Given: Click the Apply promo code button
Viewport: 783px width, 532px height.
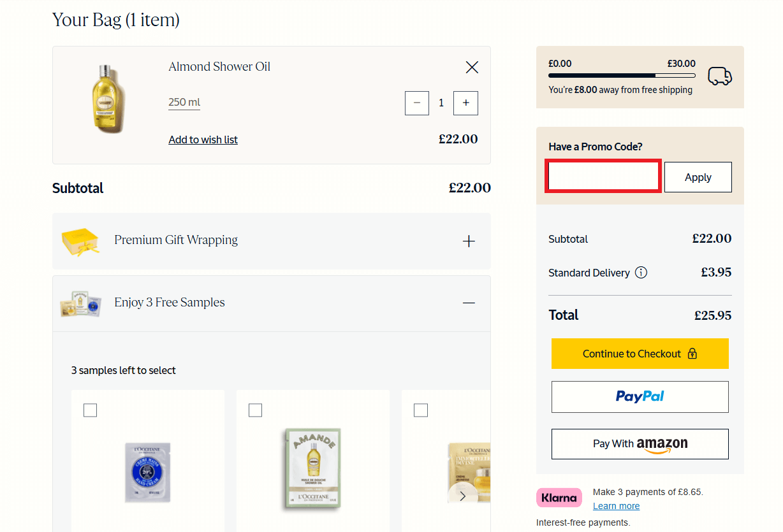Looking at the screenshot, I should click(x=698, y=177).
